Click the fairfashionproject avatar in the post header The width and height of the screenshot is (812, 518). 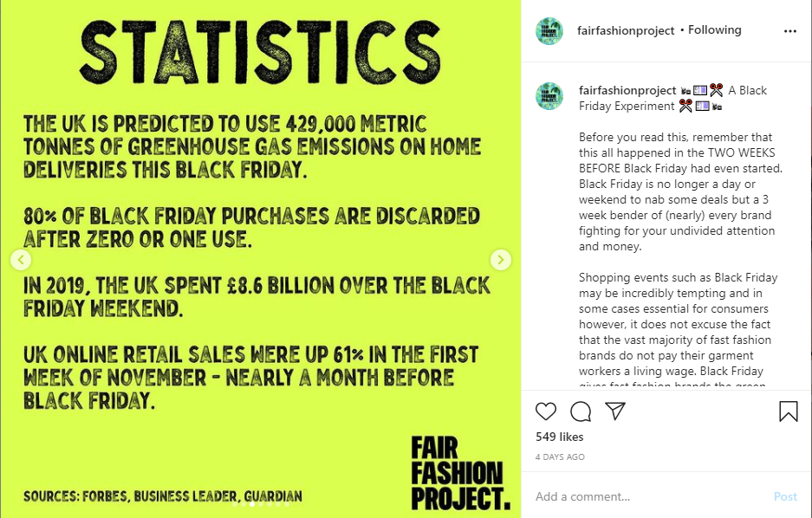pos(549,31)
